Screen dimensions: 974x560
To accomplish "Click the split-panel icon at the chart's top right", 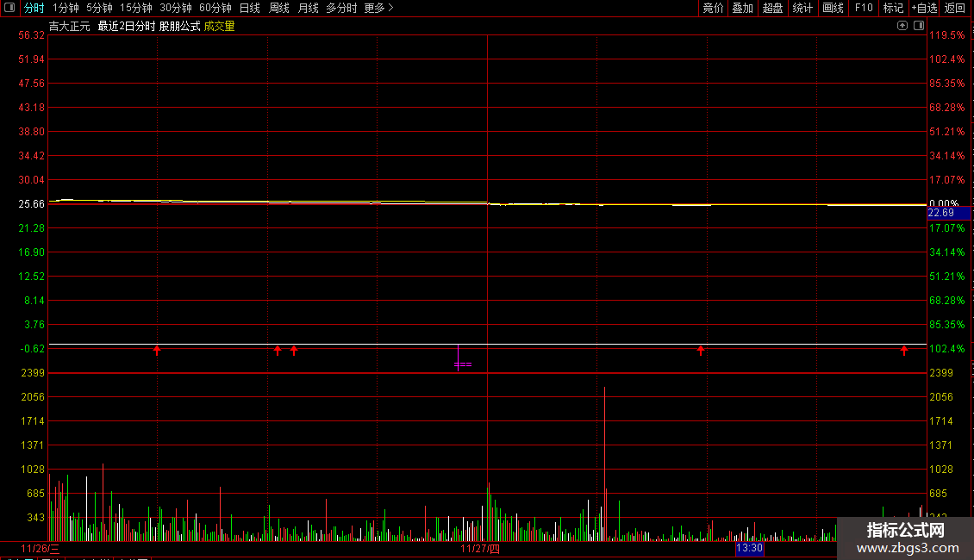I will tap(919, 26).
